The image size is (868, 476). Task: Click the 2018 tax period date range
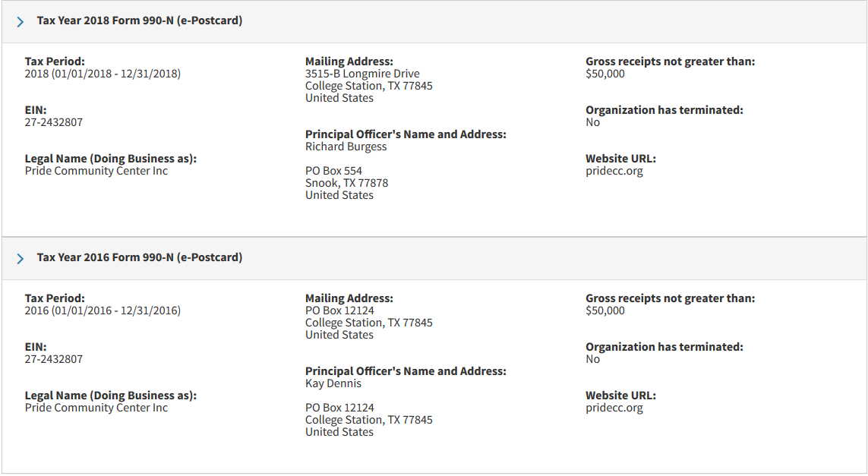[103, 74]
